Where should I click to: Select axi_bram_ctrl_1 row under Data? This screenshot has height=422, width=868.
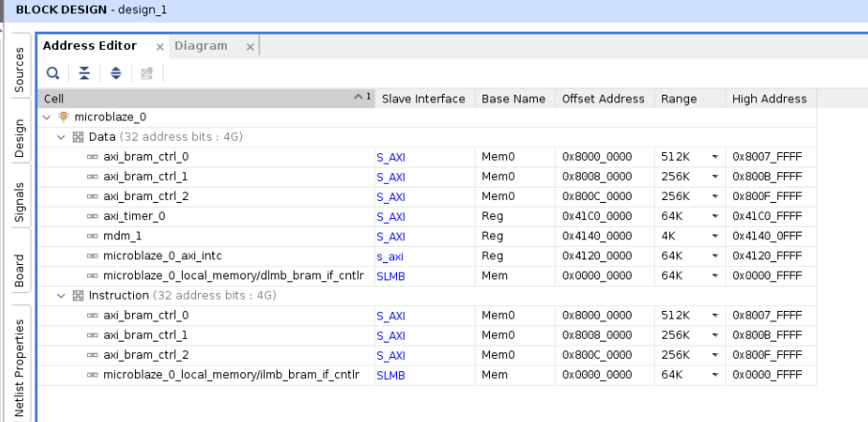pyautogui.click(x=428, y=177)
